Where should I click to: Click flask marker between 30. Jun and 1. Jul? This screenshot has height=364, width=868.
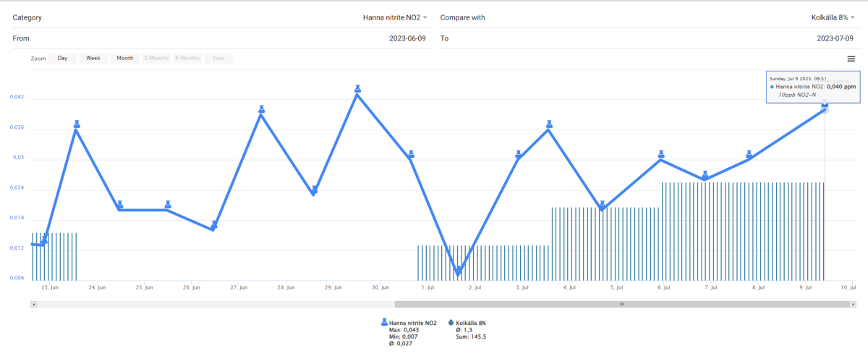click(411, 154)
